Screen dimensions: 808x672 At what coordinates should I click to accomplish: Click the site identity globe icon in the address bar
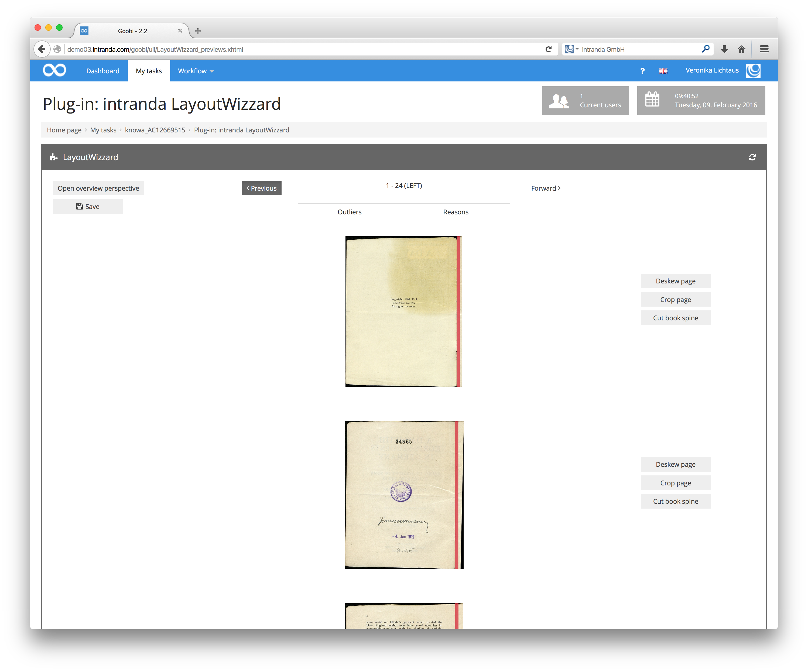(x=57, y=49)
